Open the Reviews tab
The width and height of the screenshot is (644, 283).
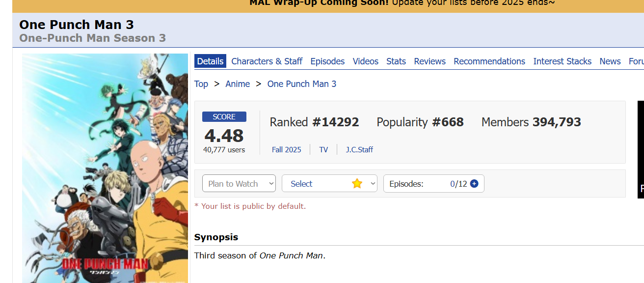click(x=430, y=61)
